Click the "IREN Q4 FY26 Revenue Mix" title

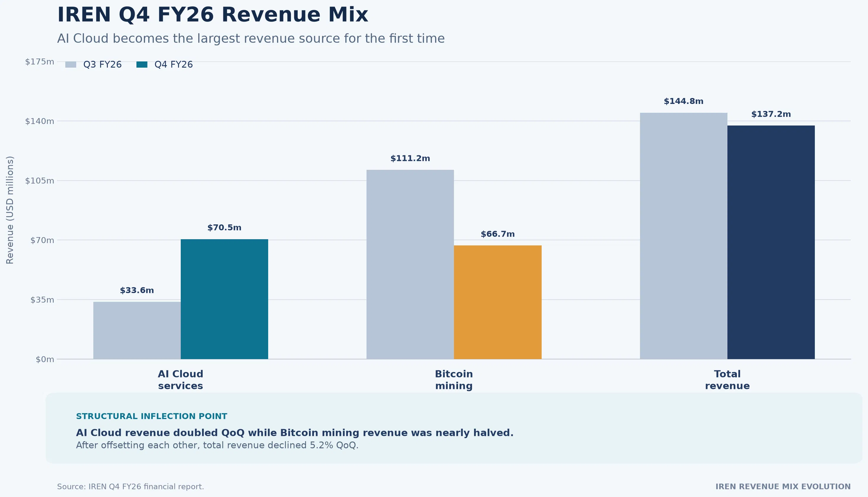[x=213, y=15]
